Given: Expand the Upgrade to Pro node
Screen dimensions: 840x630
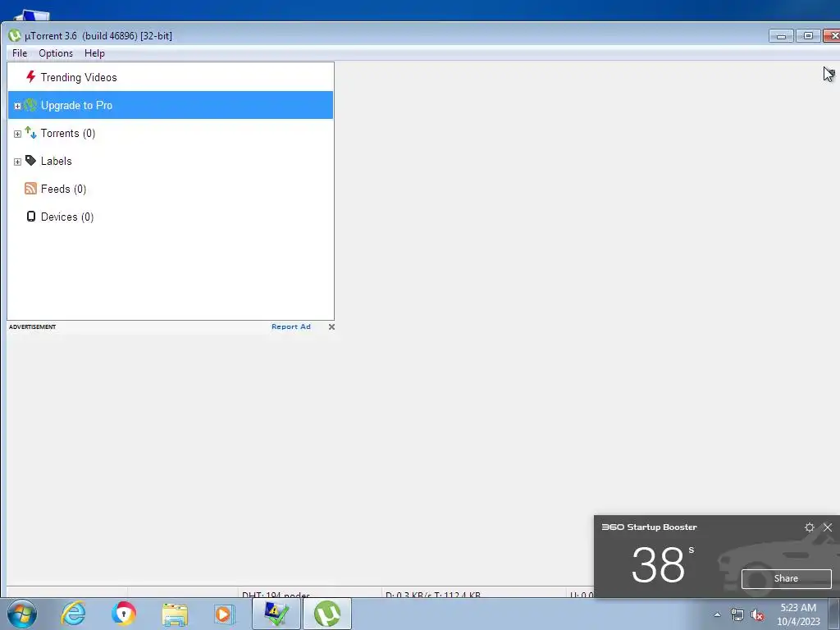Looking at the screenshot, I should [x=17, y=106].
